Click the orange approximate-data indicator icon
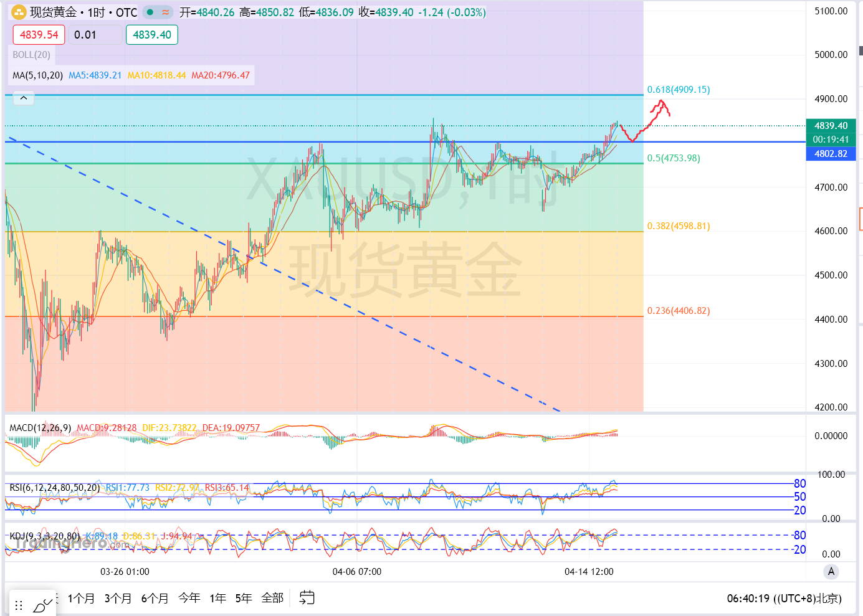This screenshot has width=863, height=616. tap(166, 12)
